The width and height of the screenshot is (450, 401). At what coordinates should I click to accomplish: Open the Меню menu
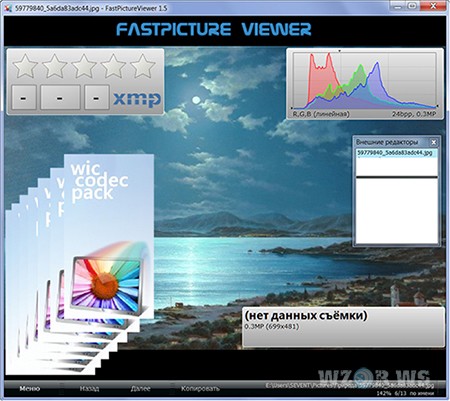coord(30,389)
